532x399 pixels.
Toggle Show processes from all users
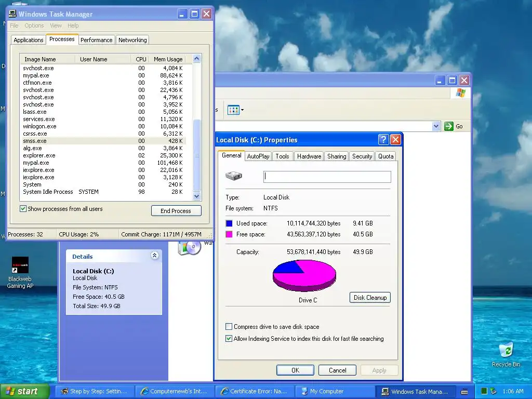(x=23, y=209)
